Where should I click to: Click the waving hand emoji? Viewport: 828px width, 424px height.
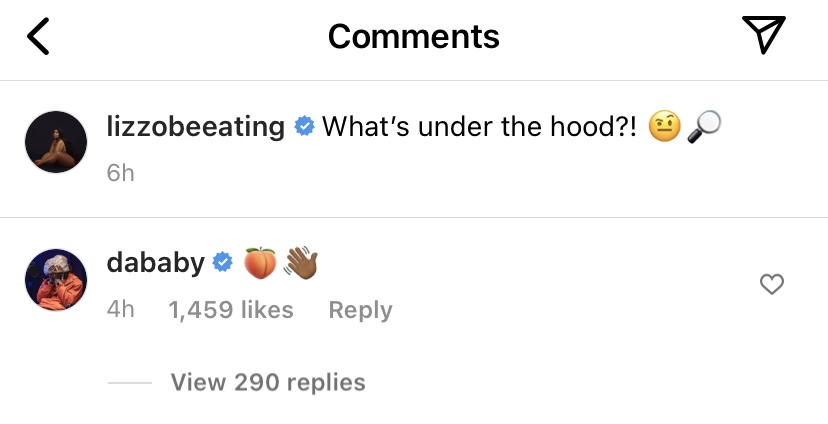[x=301, y=262]
